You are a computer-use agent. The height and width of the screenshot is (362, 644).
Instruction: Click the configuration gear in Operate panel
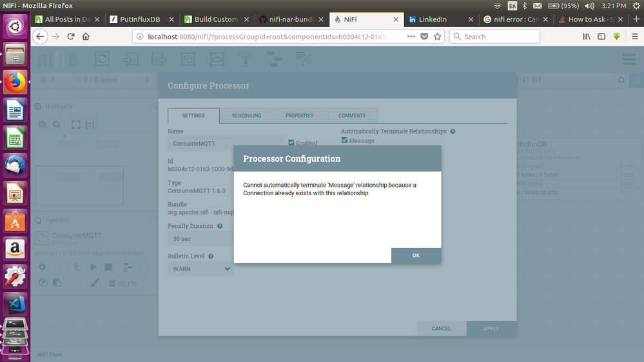click(43, 267)
